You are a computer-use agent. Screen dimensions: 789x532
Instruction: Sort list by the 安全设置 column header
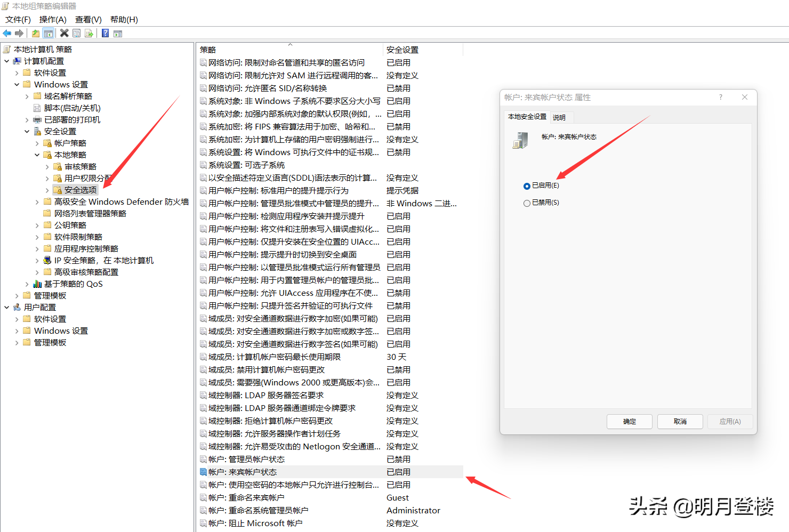[x=423, y=50]
